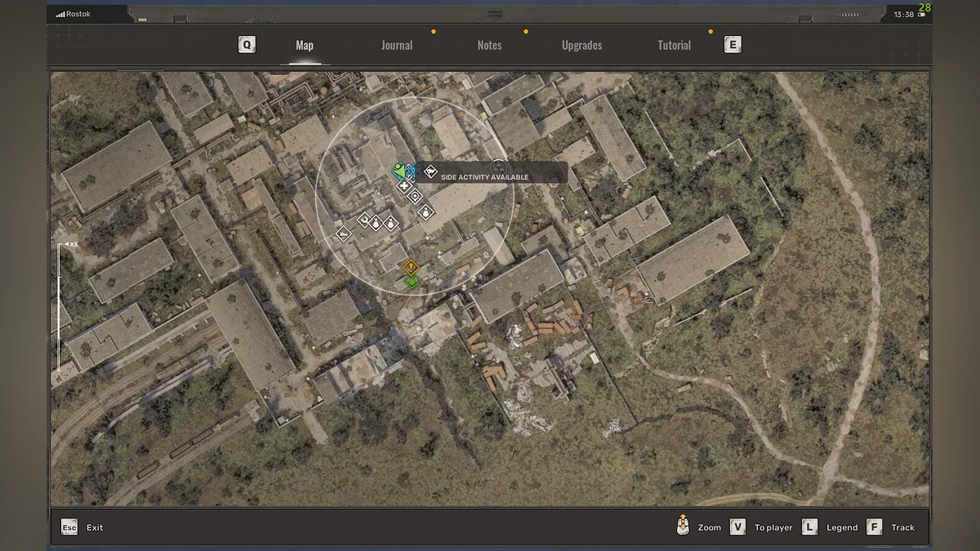The image size is (980, 551).
Task: Click the 13:38 clock display
Action: point(904,14)
